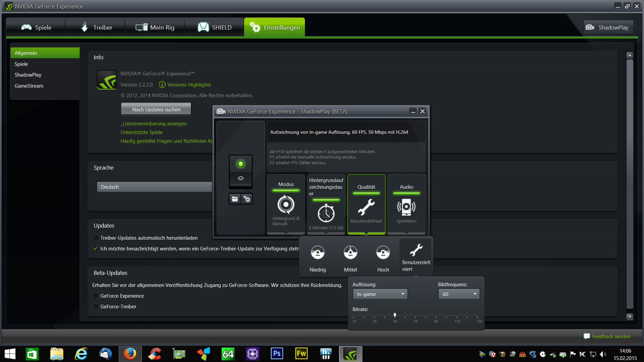Uncheck the driver update notification checkbox
This screenshot has height=362, width=644.
pos(96,249)
